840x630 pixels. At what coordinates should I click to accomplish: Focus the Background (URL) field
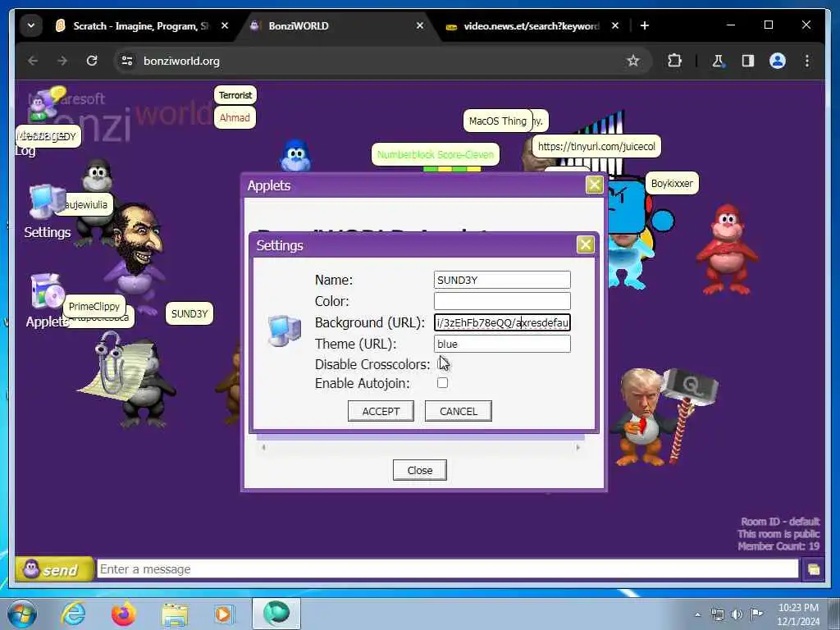502,322
